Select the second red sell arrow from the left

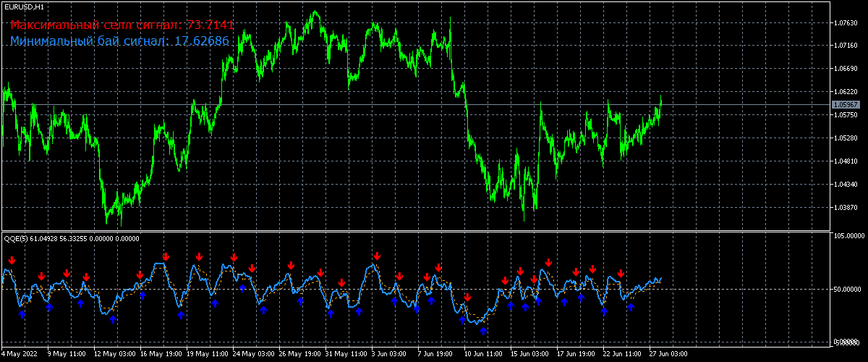point(41,277)
